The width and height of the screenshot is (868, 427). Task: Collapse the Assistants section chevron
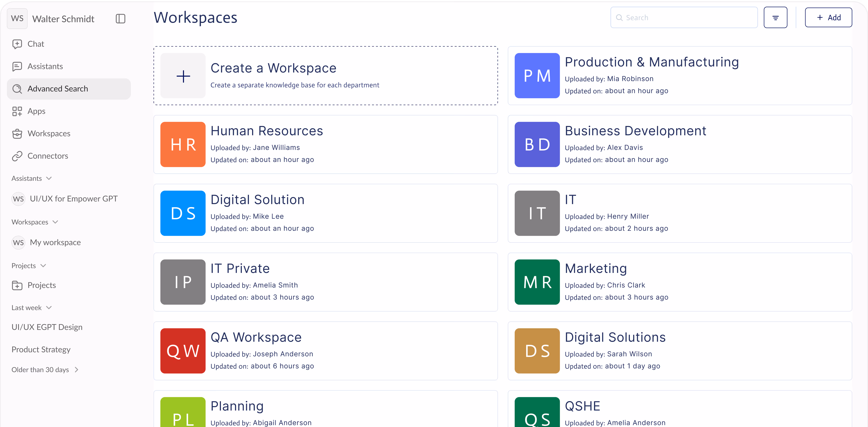tap(49, 178)
